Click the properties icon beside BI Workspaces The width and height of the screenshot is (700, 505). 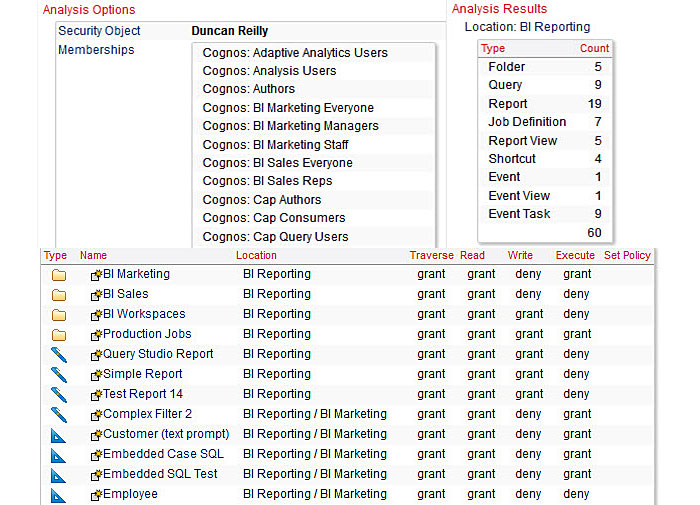[96, 315]
